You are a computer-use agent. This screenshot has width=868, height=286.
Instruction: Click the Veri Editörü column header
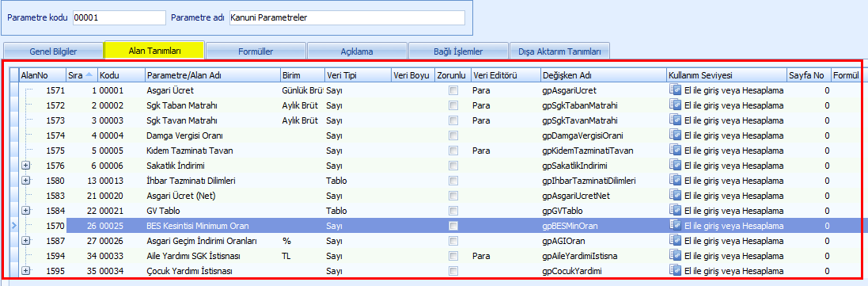point(506,74)
